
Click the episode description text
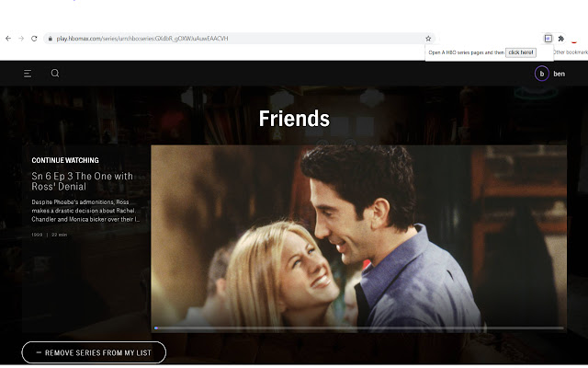85,211
